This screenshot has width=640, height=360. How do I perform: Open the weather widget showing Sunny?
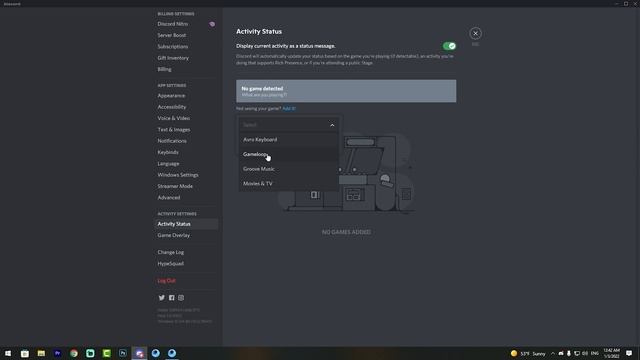tap(528, 353)
